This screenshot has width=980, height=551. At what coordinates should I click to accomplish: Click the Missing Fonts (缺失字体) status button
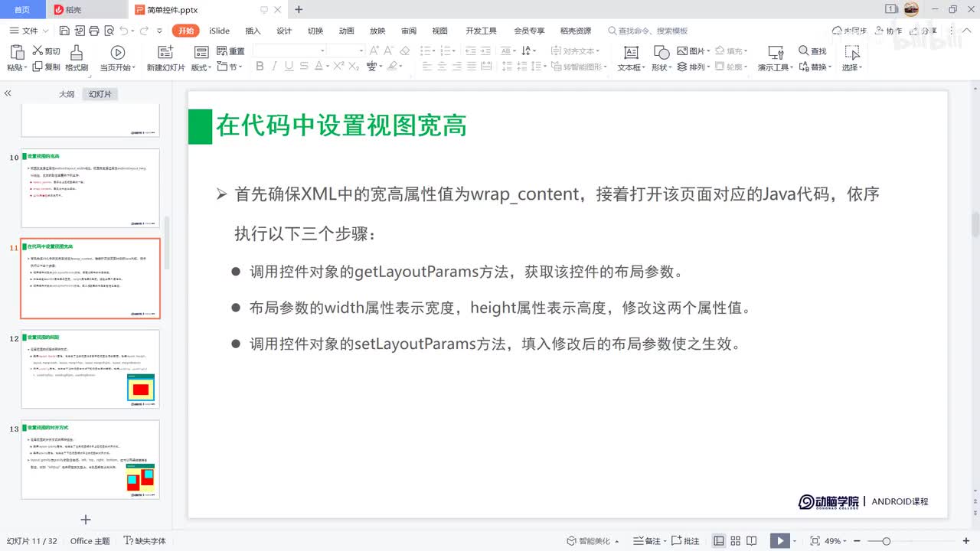145,541
